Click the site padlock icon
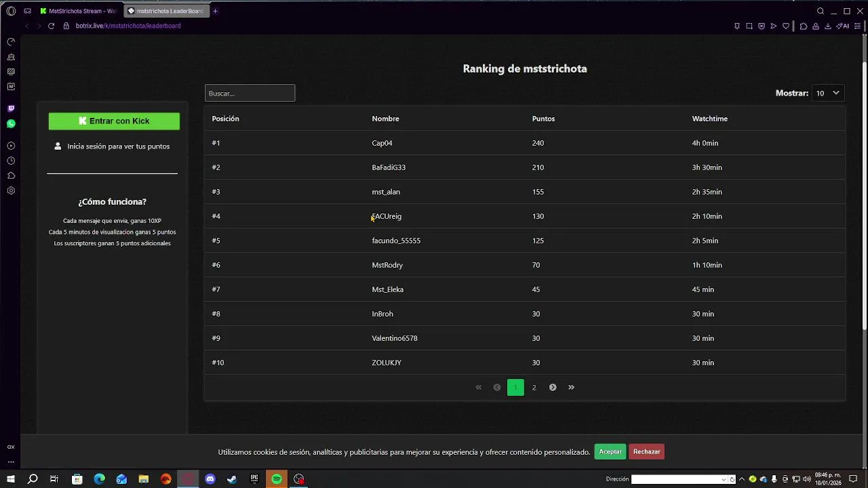The height and width of the screenshot is (488, 868). (66, 26)
